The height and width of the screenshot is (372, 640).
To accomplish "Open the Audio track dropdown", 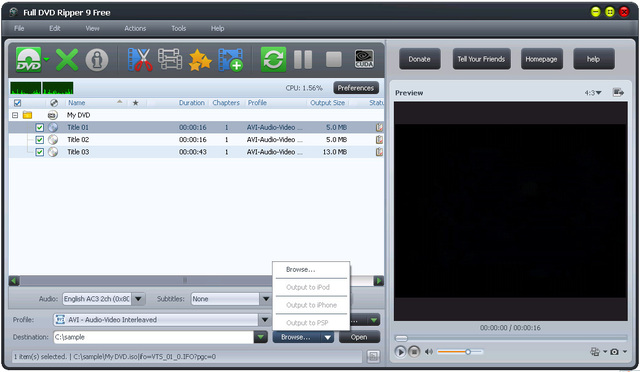I will coord(138,299).
